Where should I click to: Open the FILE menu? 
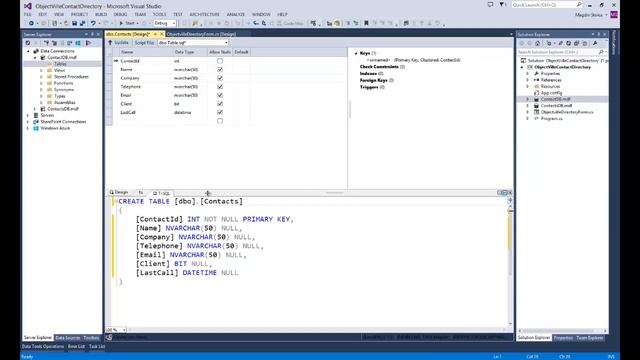point(27,14)
